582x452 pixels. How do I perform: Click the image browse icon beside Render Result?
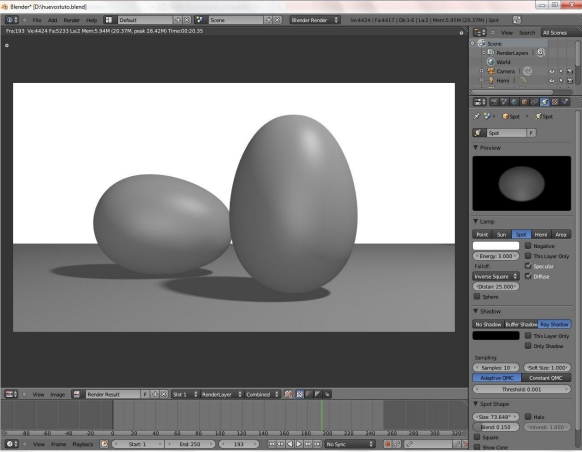[x=77, y=394]
